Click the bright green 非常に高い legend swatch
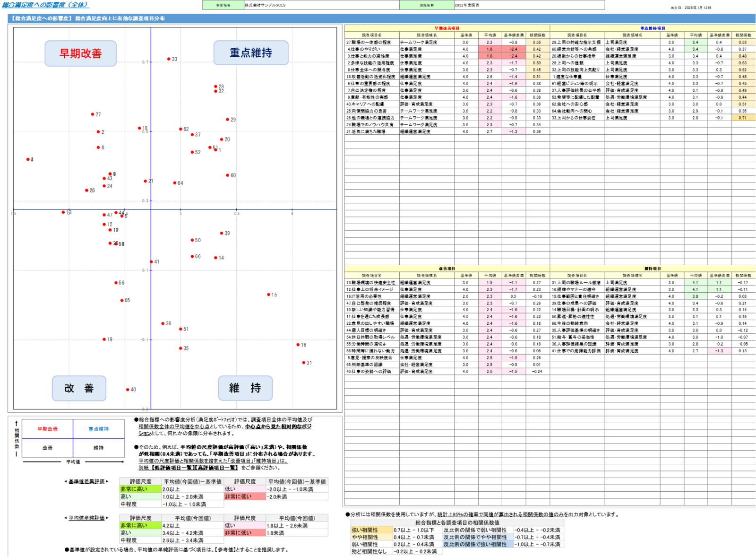This screenshot has height=557, width=756. pyautogui.click(x=140, y=489)
